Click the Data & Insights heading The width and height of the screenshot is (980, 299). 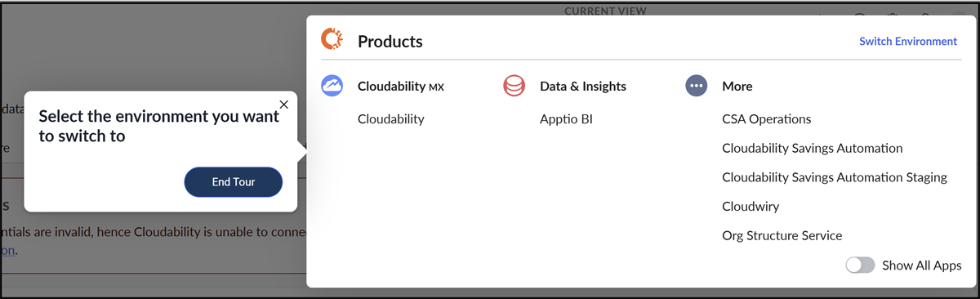pos(583,86)
